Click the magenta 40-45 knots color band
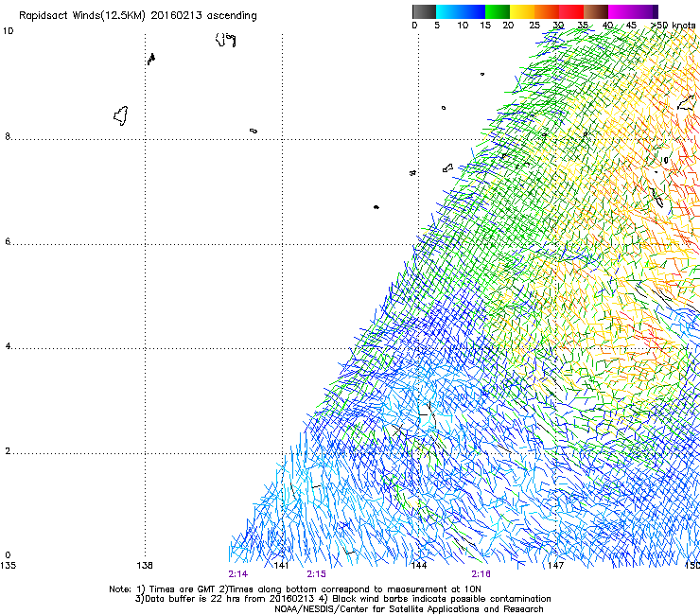The height and width of the screenshot is (615, 700). (621, 11)
